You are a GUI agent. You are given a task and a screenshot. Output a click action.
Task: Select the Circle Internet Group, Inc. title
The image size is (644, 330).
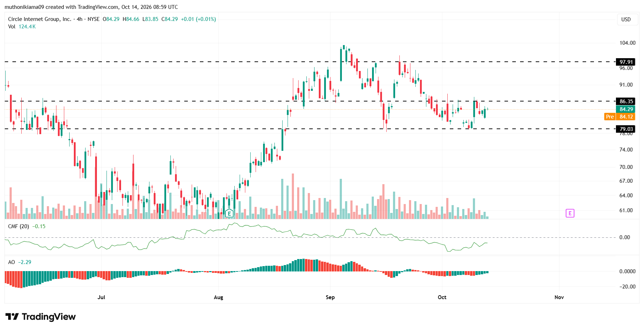coord(40,19)
